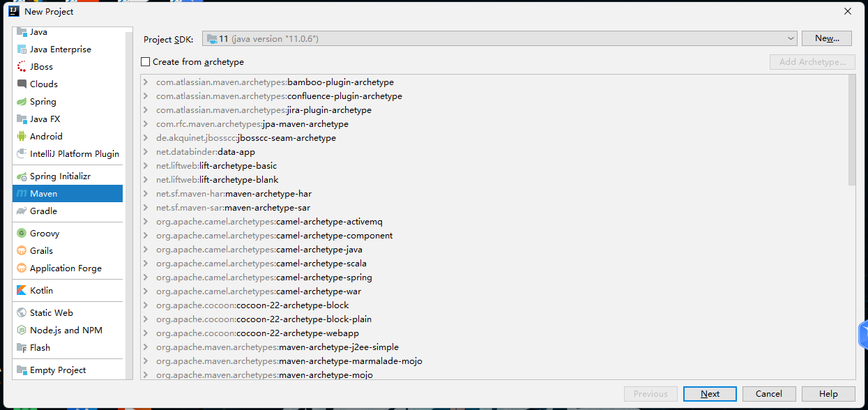Click the Maven 'm' icon
This screenshot has height=410, width=868.
22,194
